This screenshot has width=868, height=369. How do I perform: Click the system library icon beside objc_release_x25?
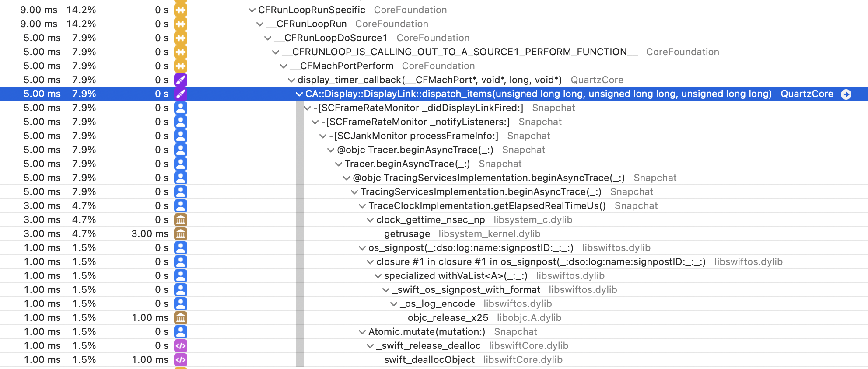pyautogui.click(x=181, y=318)
